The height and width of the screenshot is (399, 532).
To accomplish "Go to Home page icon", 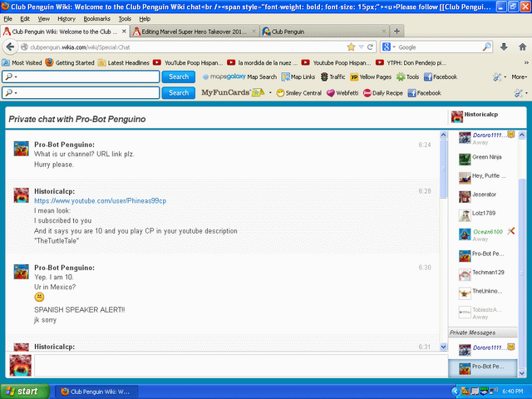I will tap(523, 47).
